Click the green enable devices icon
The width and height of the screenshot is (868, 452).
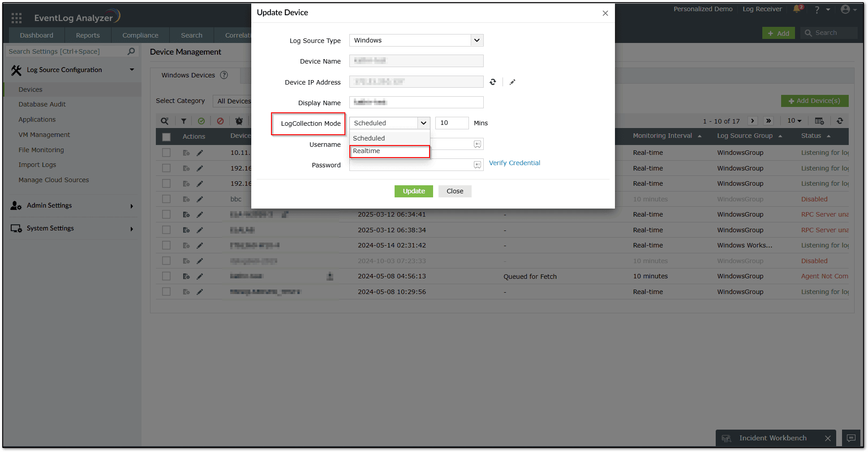202,121
